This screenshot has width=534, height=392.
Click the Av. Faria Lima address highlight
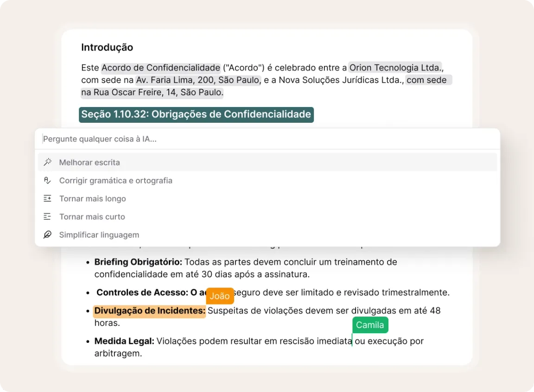click(x=198, y=80)
